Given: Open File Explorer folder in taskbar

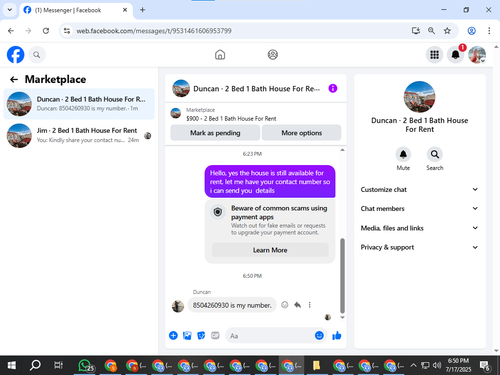Looking at the screenshot, I should pyautogui.click(x=316, y=366).
